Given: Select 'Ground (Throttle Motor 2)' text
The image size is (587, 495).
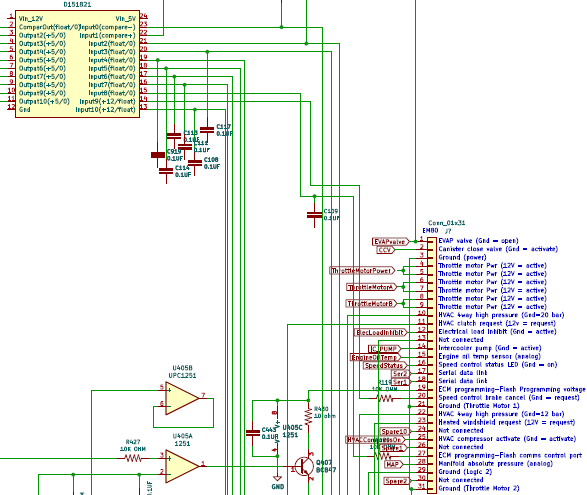Looking at the screenshot, I should click(479, 488).
